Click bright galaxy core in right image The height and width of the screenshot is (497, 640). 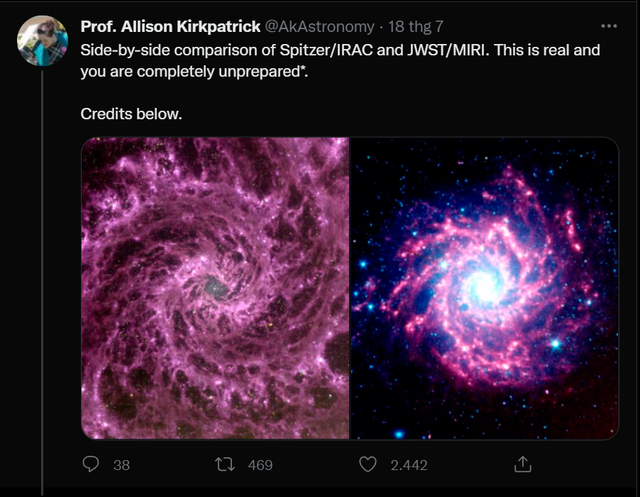point(486,287)
